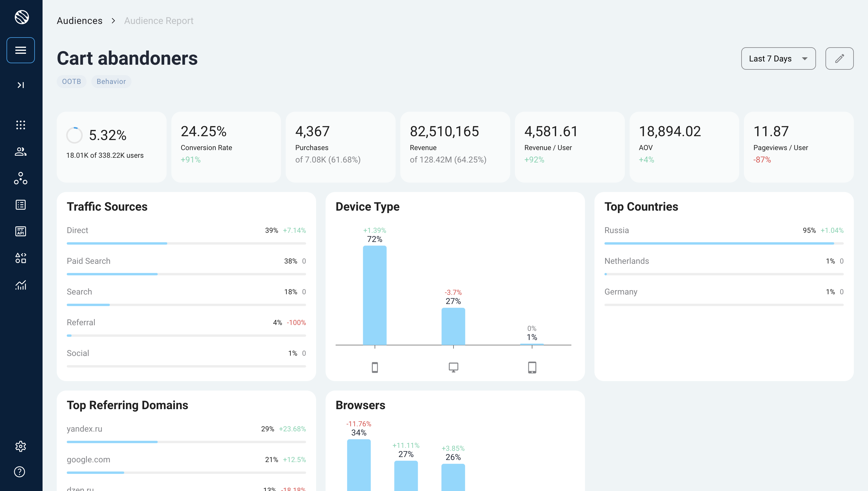Click the OOTB tag
Image resolution: width=868 pixels, height=491 pixels.
click(71, 82)
